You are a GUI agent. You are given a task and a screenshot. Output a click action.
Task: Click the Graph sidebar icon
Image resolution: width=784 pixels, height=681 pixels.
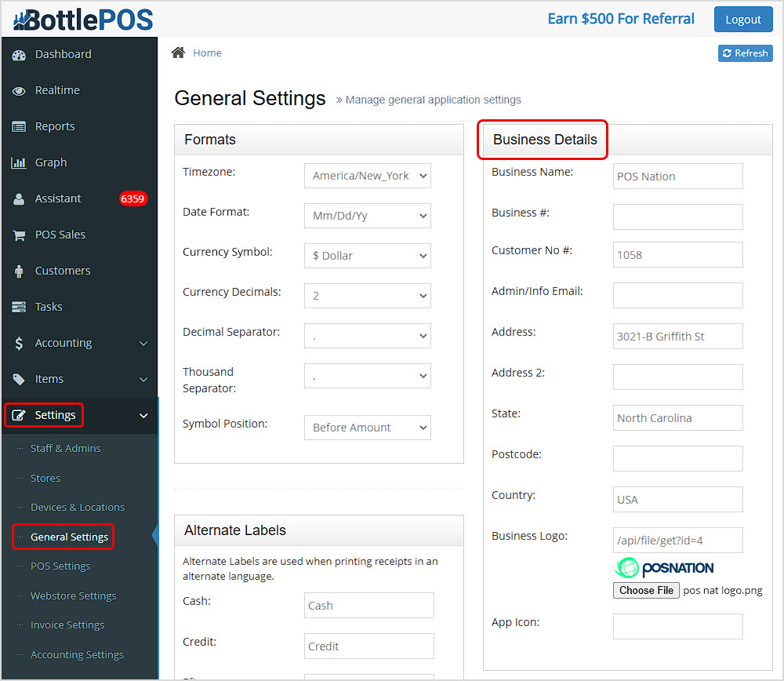tap(50, 162)
